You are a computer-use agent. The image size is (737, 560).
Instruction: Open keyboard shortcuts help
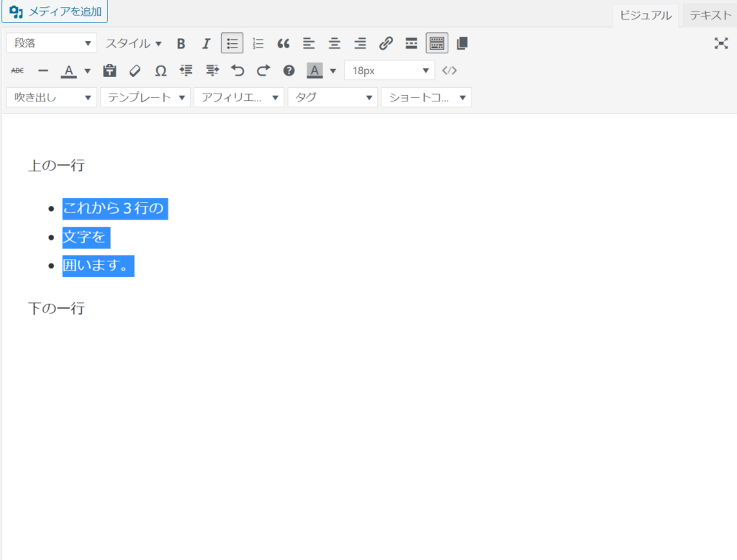click(289, 71)
